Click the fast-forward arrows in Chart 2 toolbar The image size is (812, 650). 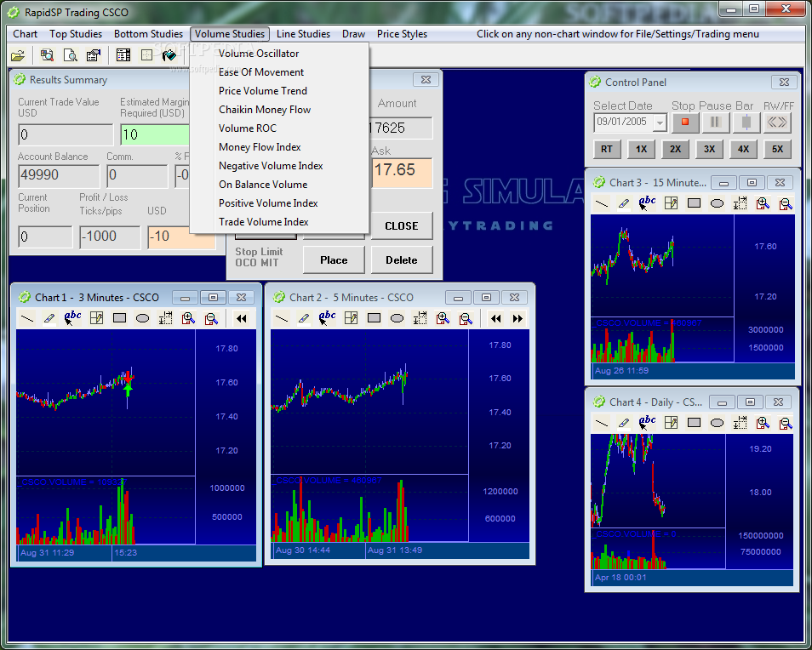coord(518,318)
